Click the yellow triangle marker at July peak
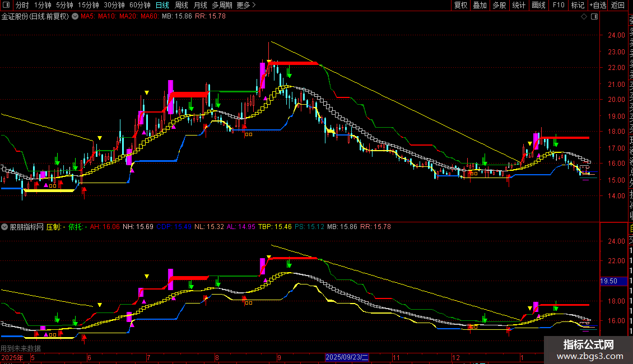The width and height of the screenshot is (633, 364). pyautogui.click(x=147, y=92)
